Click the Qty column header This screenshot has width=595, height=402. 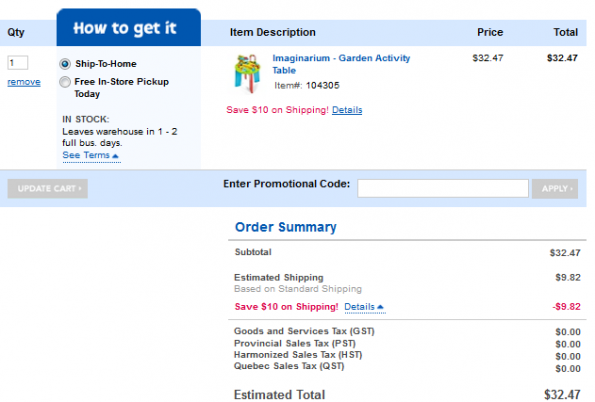coord(16,32)
